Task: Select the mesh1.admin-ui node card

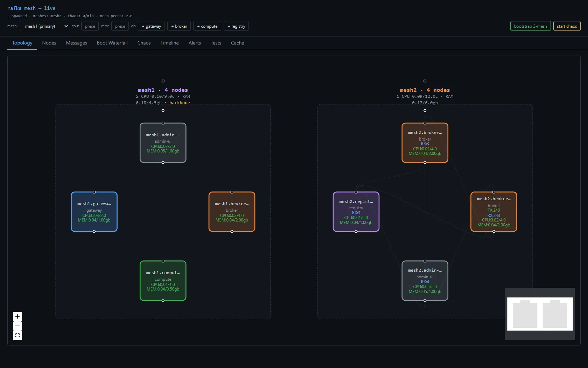Action: pyautogui.click(x=163, y=143)
